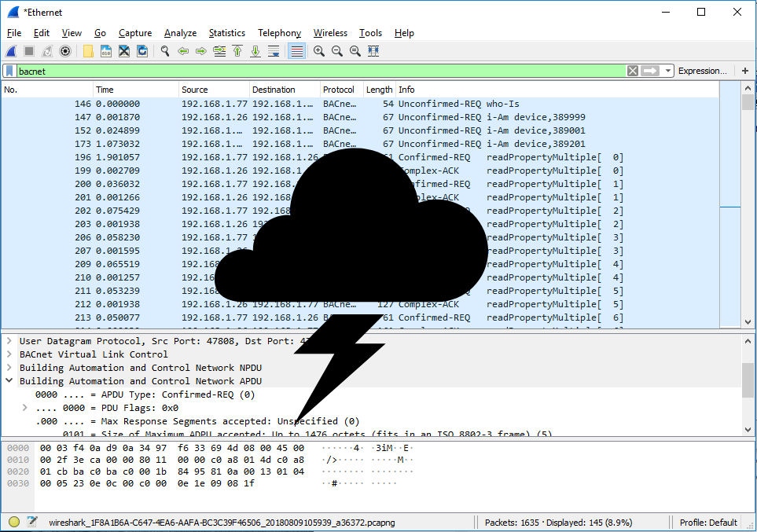Open the Analyze menu

coord(180,33)
